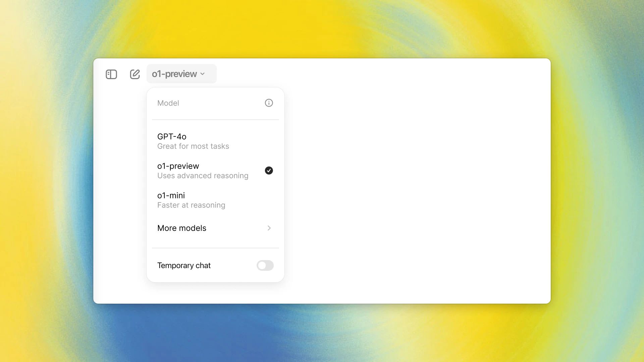Click the dropdown arrow on o1-preview

pyautogui.click(x=203, y=74)
